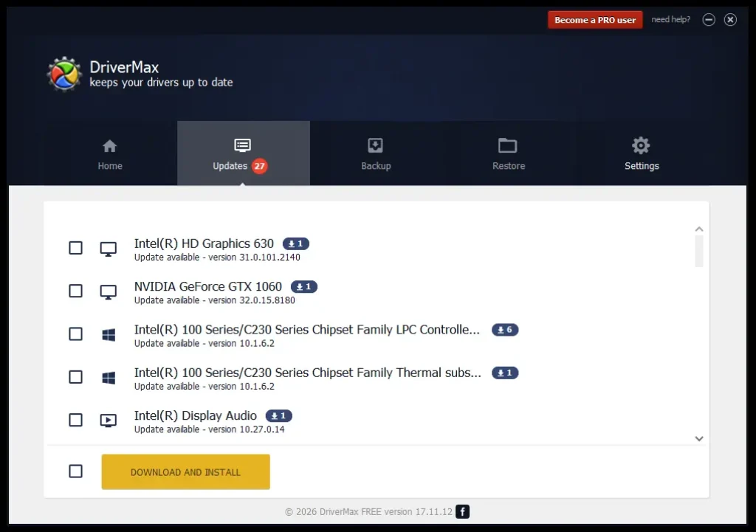Click the DriverMax logo icon
This screenshot has height=532, width=756.
click(64, 75)
